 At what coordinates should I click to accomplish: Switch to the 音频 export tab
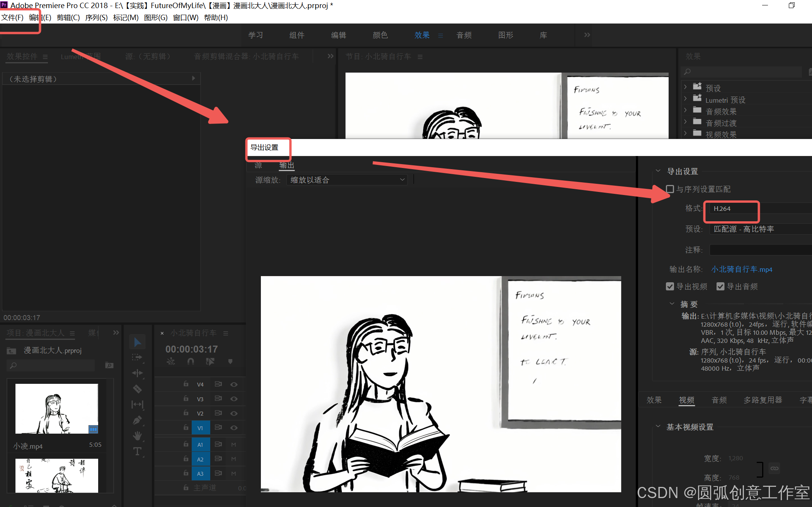click(719, 400)
